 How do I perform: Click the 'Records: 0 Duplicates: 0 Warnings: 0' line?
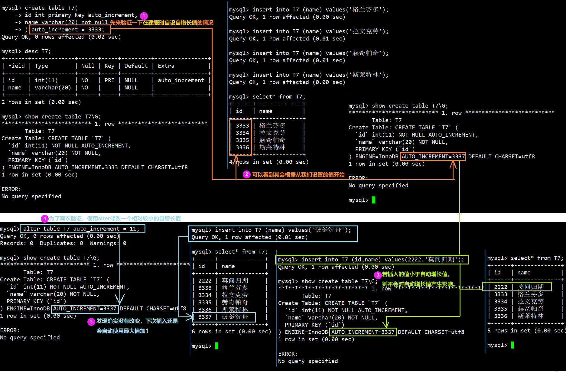(x=63, y=243)
